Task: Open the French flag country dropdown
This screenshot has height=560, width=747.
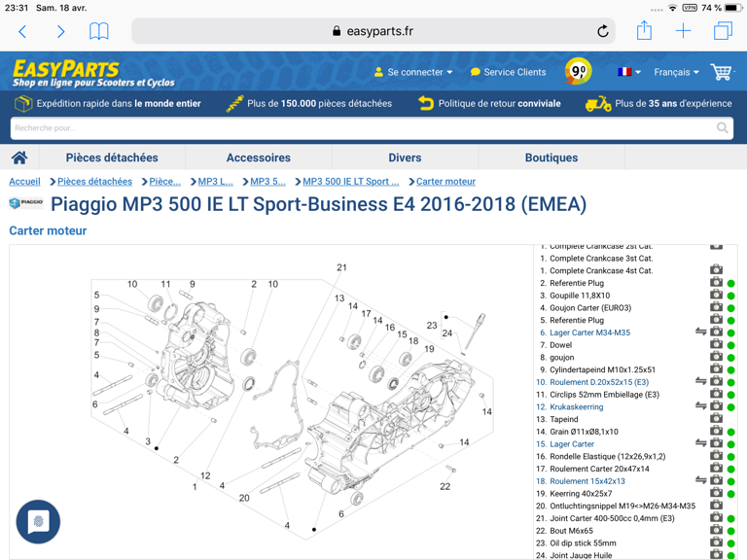Action: tap(629, 72)
